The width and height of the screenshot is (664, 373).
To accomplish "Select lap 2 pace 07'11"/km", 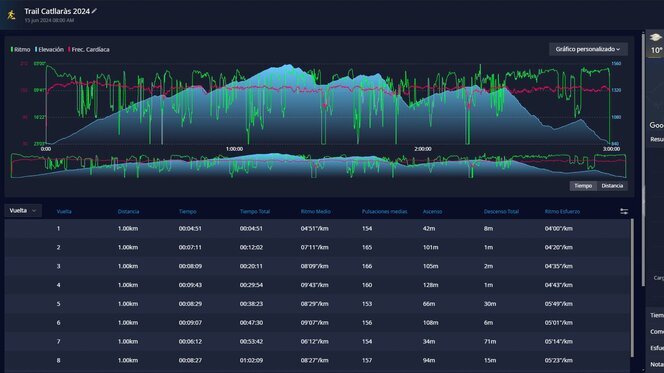I will [x=315, y=247].
